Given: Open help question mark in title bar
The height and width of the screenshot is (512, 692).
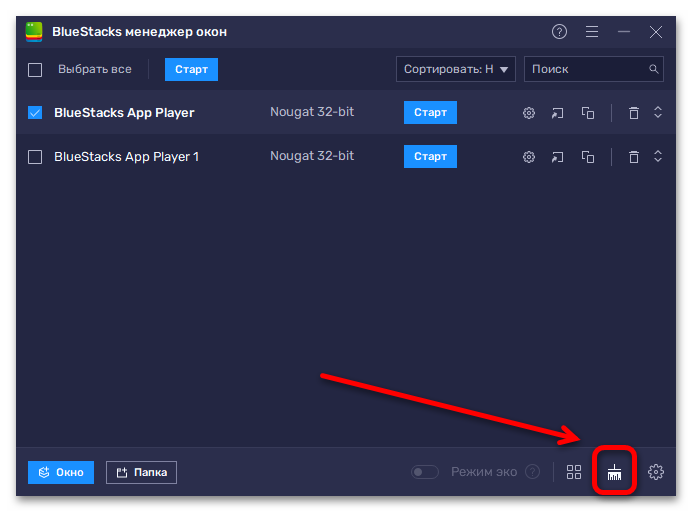Looking at the screenshot, I should coord(559,32).
